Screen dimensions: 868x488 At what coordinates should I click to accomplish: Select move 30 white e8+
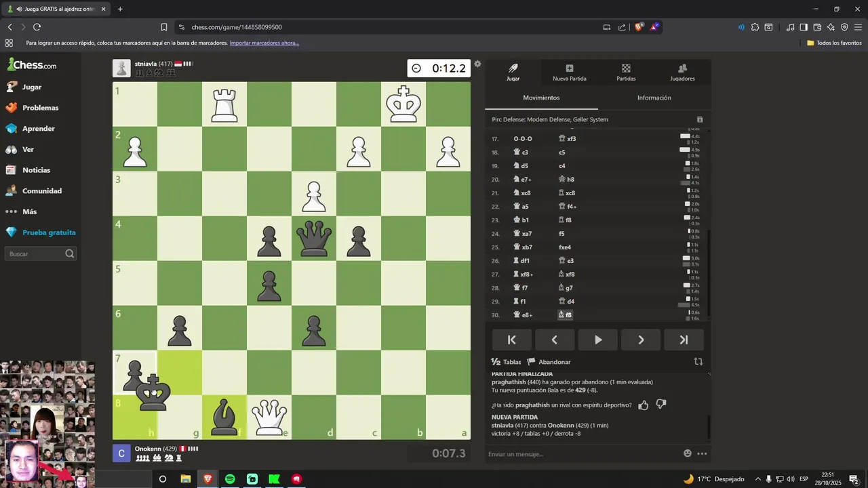(x=523, y=314)
